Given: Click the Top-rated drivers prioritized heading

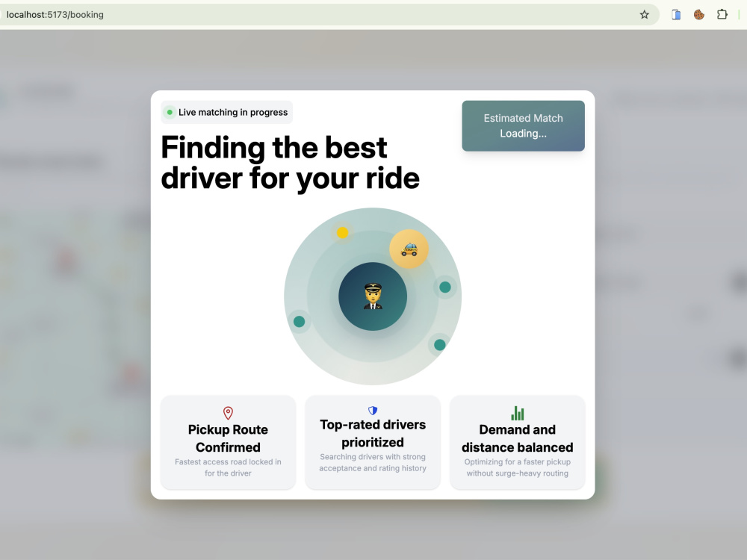Looking at the screenshot, I should 373,433.
